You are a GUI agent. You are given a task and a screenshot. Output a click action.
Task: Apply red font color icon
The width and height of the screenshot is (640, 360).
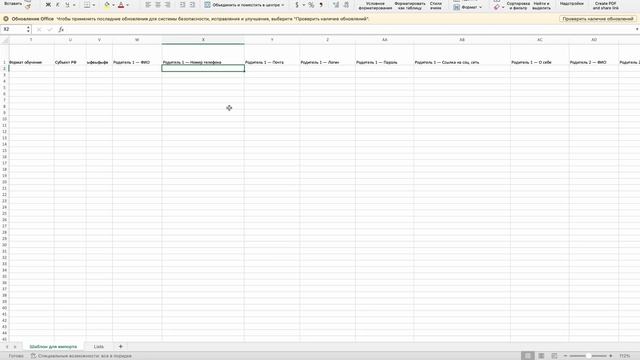[121, 5]
